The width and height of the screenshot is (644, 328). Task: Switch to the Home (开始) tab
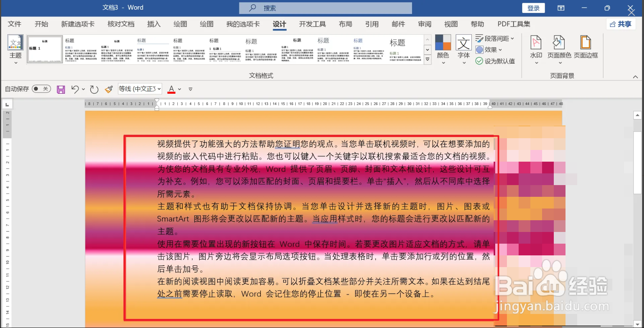(x=41, y=24)
